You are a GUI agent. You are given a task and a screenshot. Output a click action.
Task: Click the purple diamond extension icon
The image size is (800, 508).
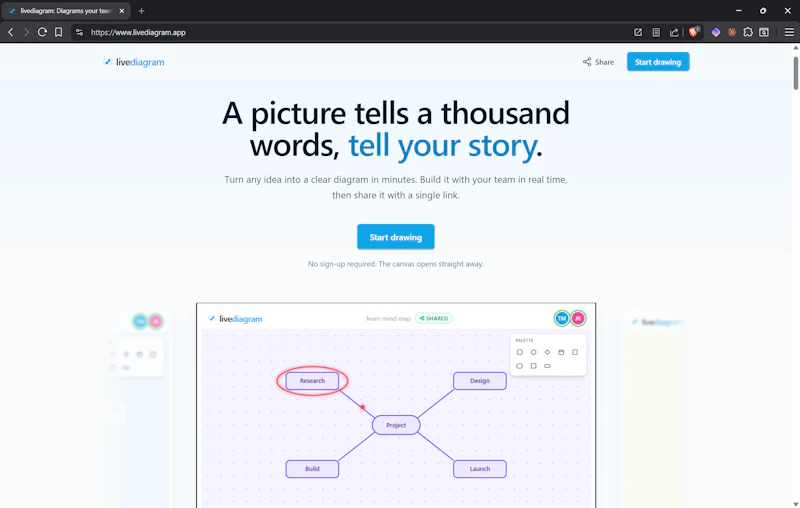pos(716,32)
